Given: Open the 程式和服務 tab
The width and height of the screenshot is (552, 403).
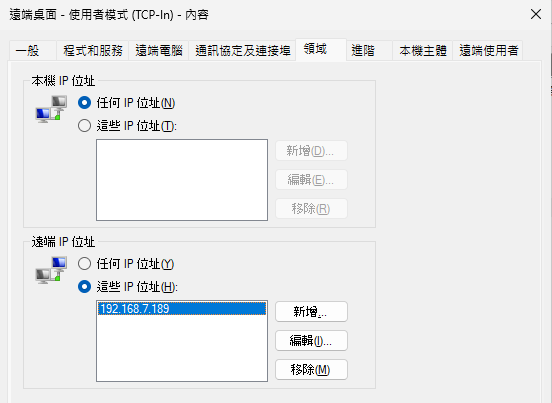Looking at the screenshot, I should (x=93, y=51).
